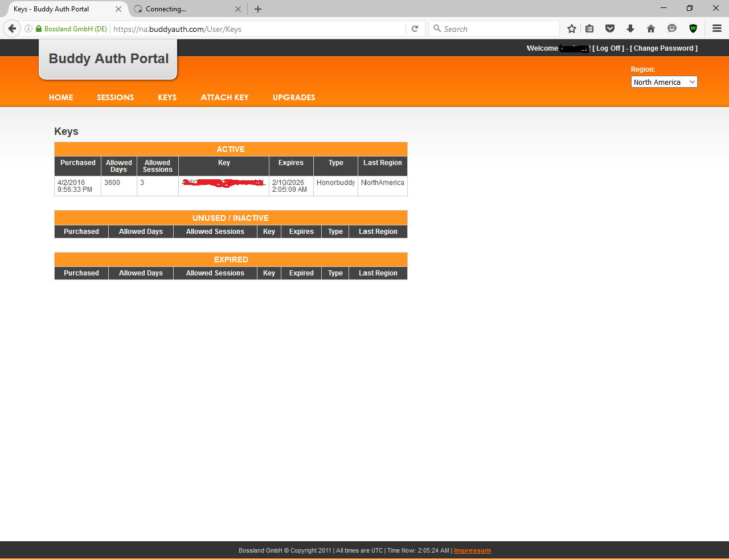Viewport: 729px width, 560px height.
Task: Click the search magnifier icon
Action: point(437,28)
